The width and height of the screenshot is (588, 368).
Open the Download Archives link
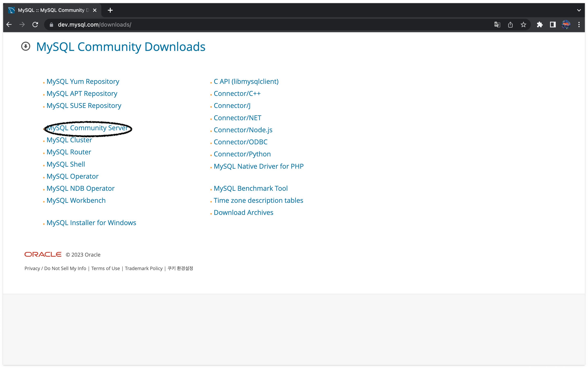click(x=243, y=212)
